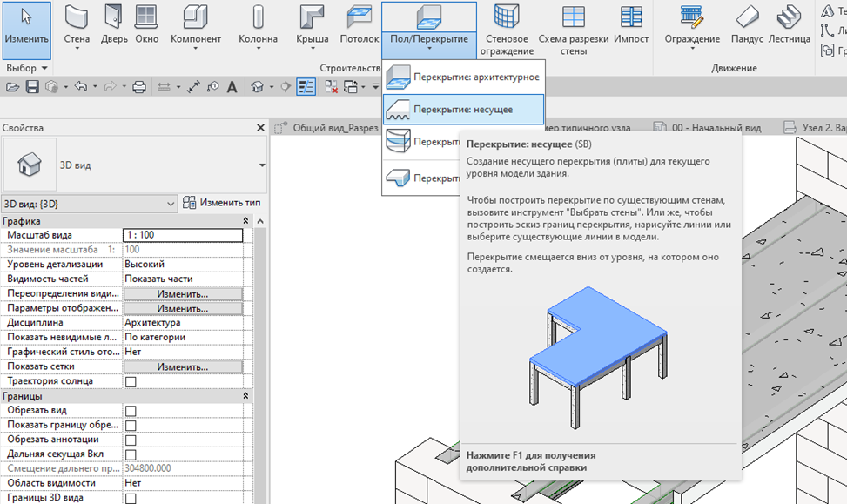847x504 pixels.
Task: Toggle Траектория солнца checkbox
Action: 131,382
